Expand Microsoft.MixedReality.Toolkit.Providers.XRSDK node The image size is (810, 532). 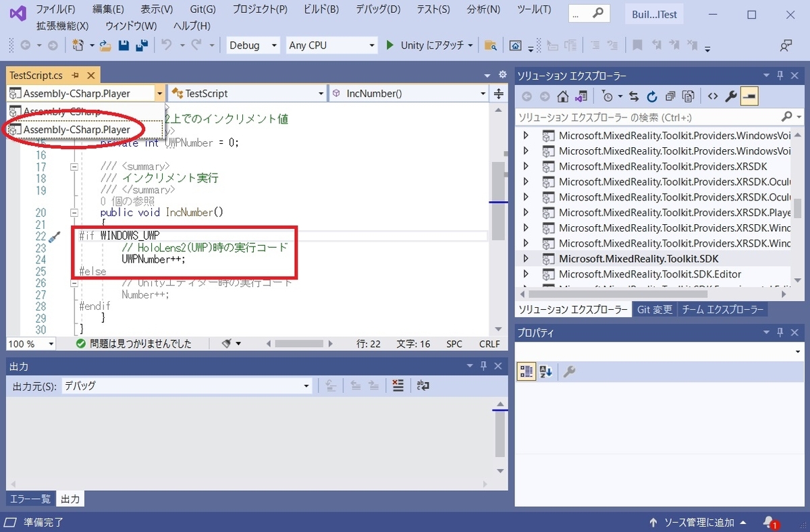pyautogui.click(x=527, y=166)
